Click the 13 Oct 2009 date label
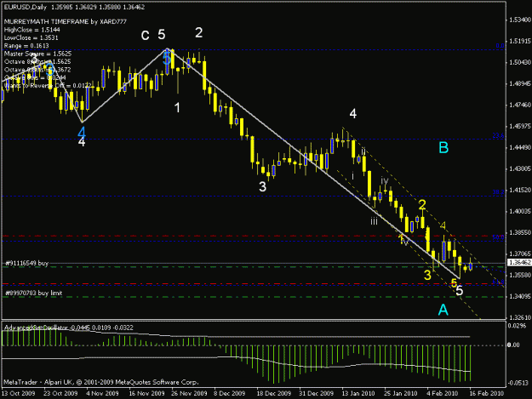 (x=19, y=393)
